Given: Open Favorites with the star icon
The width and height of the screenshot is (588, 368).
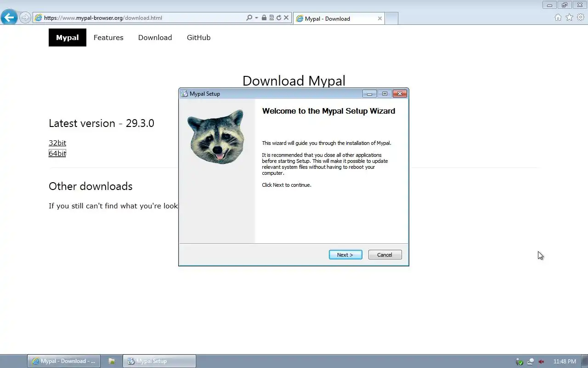Looking at the screenshot, I should coord(569,17).
